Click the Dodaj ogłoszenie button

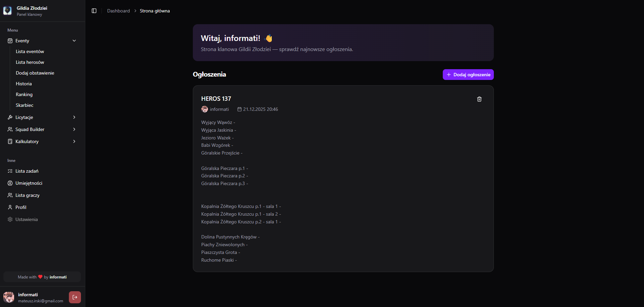pos(468,75)
